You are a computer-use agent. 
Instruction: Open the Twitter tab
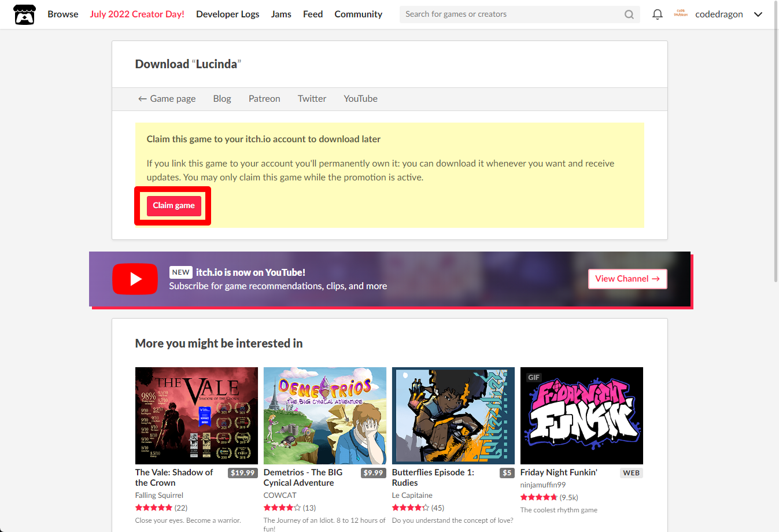tap(312, 99)
